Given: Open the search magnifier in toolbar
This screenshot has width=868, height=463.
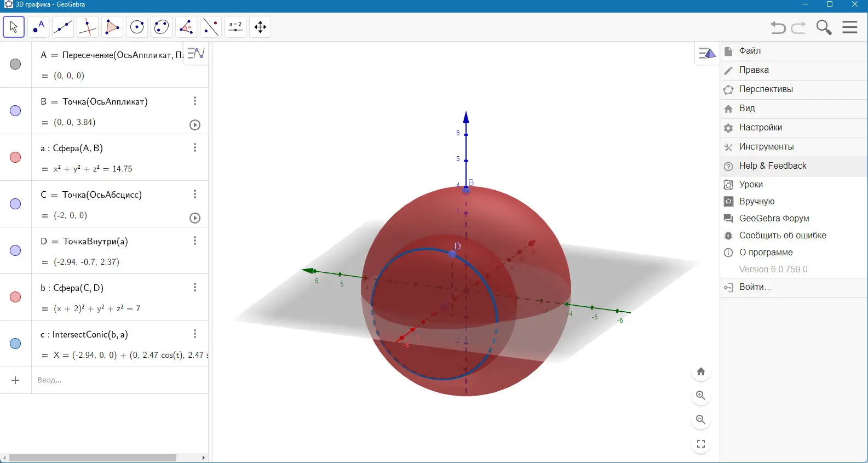Looking at the screenshot, I should click(x=824, y=27).
